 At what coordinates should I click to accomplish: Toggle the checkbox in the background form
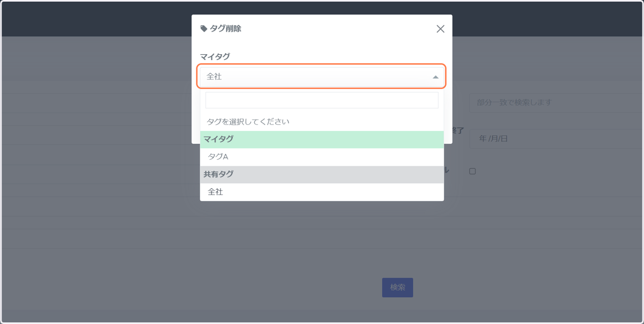(x=472, y=171)
